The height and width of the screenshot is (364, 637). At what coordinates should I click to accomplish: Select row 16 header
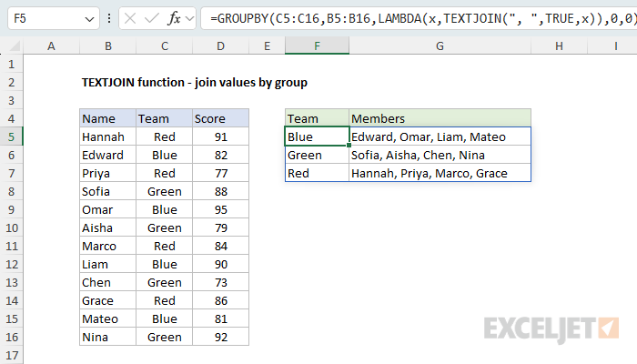point(11,337)
